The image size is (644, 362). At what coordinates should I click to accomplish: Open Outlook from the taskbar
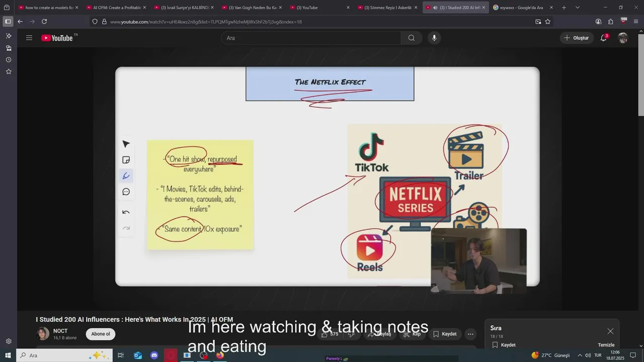pos(137,355)
